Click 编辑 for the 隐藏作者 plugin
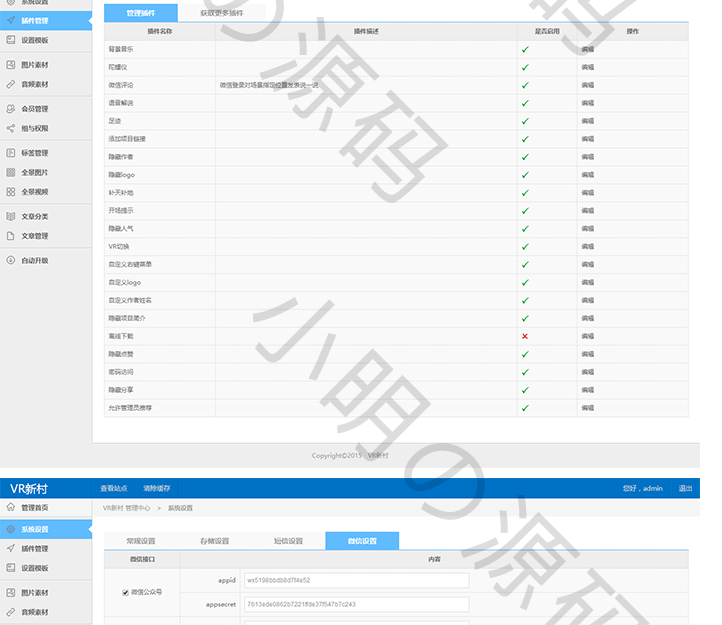The image size is (722, 625). click(x=588, y=157)
